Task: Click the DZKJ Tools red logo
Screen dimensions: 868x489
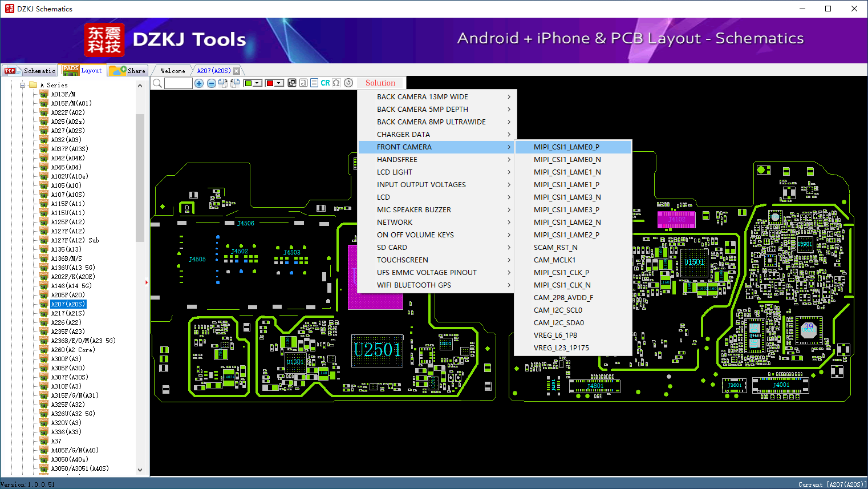Action: point(104,40)
